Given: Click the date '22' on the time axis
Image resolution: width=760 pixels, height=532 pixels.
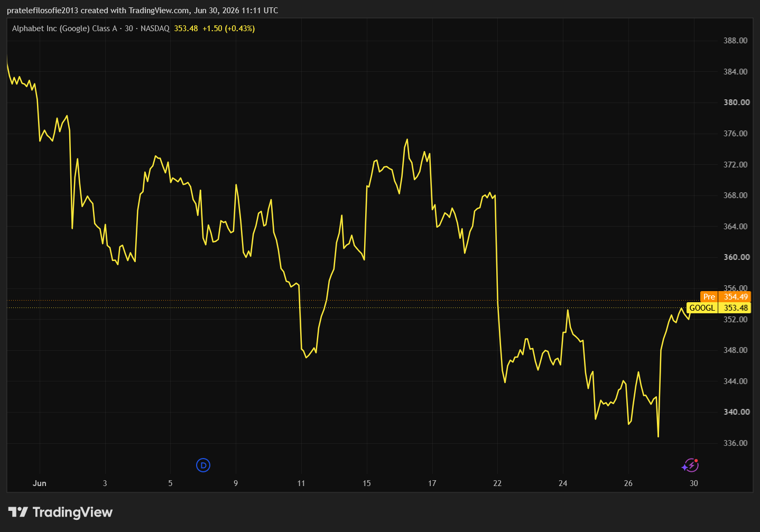Looking at the screenshot, I should 497,483.
